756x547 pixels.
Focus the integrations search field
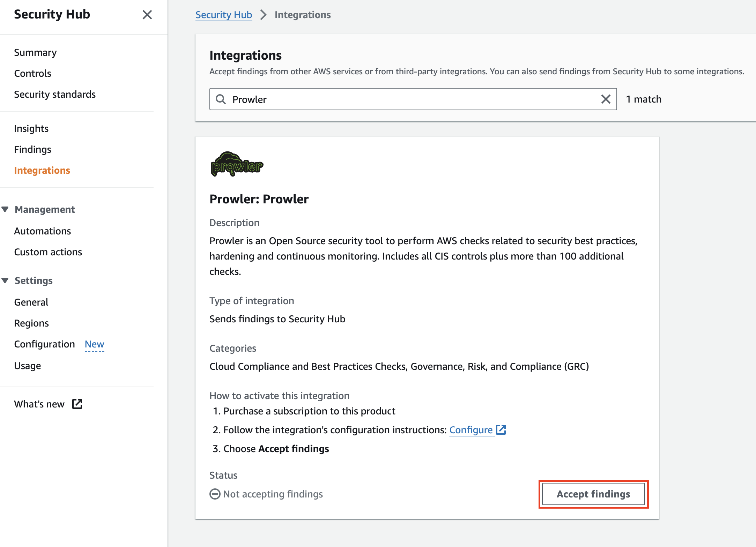[412, 99]
